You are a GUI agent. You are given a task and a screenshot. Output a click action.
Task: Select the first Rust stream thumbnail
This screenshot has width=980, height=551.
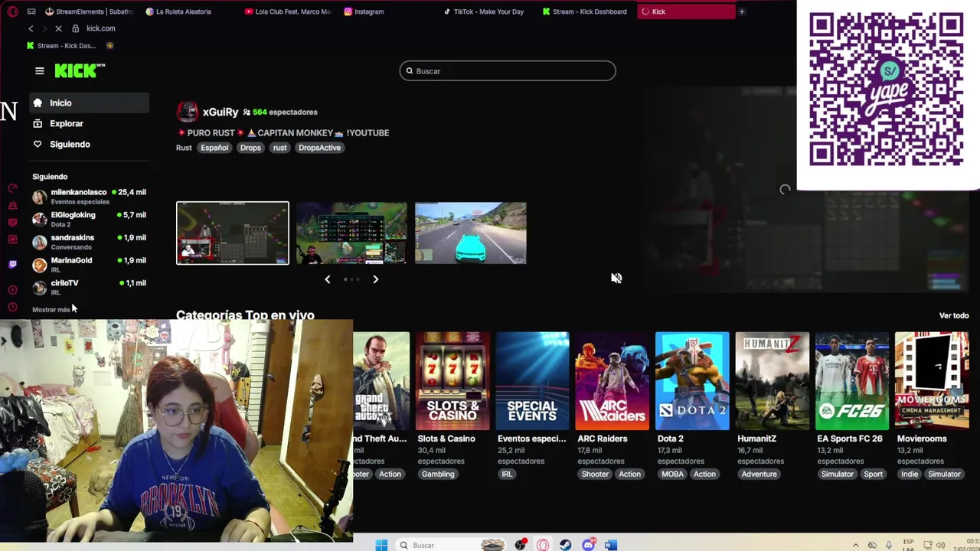point(233,233)
